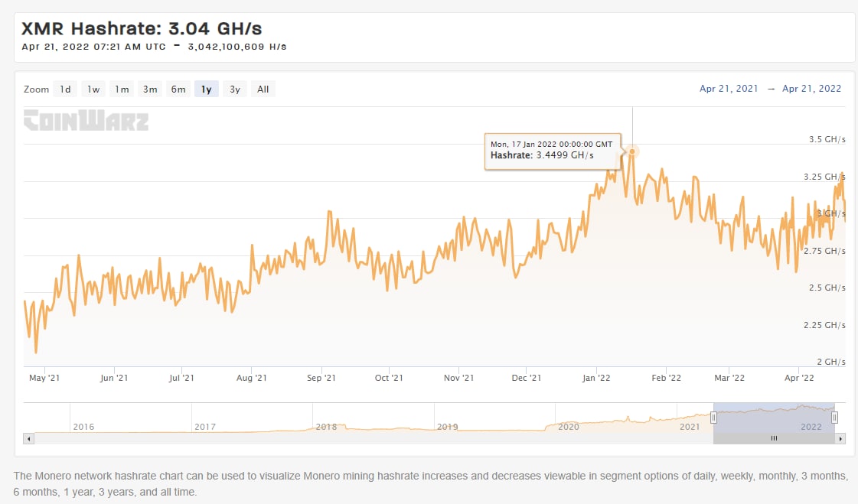Click the 2018 area in navigator timeline

(326, 426)
